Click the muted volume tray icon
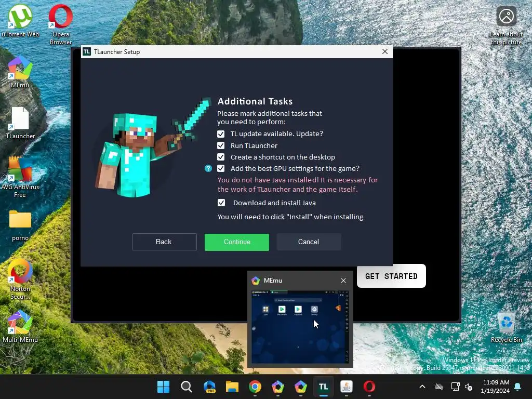 (469, 387)
